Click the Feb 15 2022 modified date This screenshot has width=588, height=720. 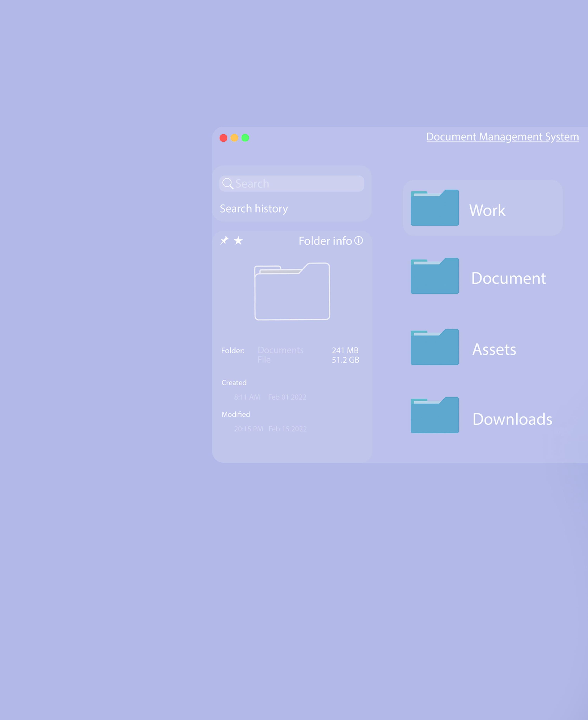click(x=288, y=429)
